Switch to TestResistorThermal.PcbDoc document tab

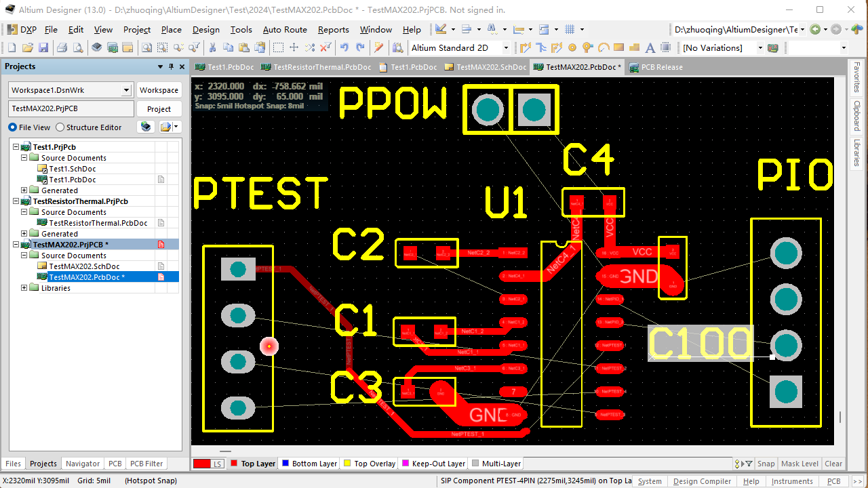[x=316, y=67]
